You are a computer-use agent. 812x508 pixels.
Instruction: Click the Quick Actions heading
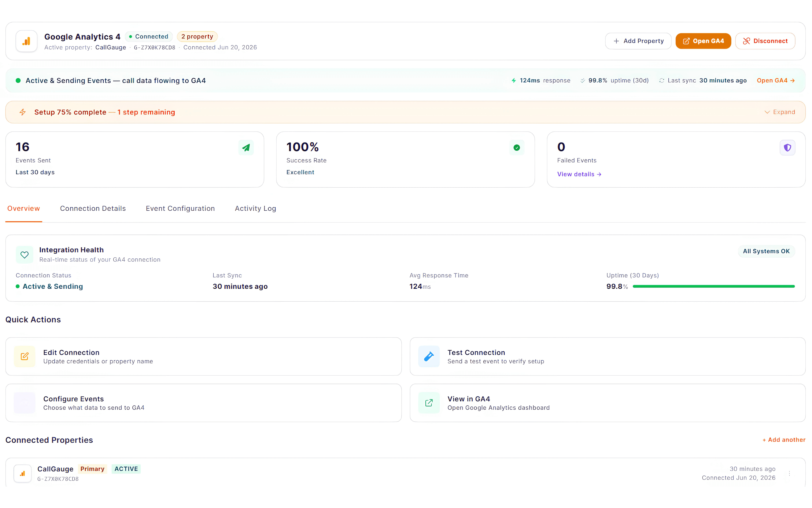(33, 320)
